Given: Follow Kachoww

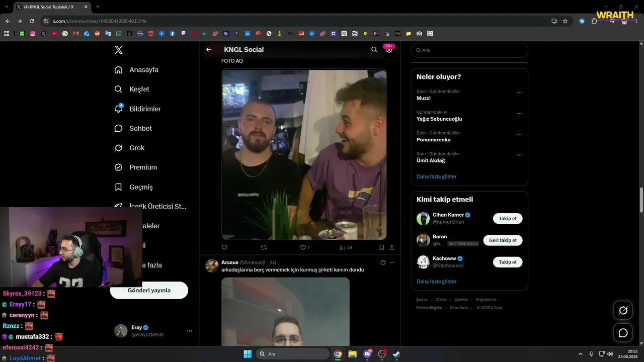Looking at the screenshot, I should pyautogui.click(x=508, y=262).
